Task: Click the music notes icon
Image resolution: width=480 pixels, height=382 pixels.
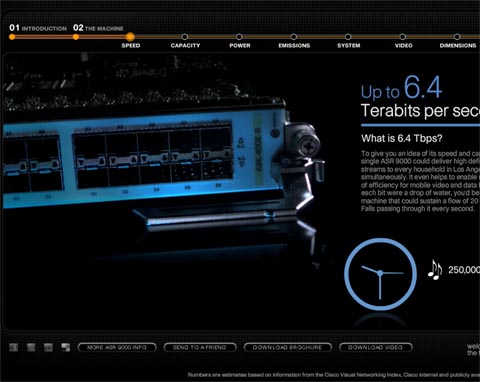Action: (x=435, y=269)
